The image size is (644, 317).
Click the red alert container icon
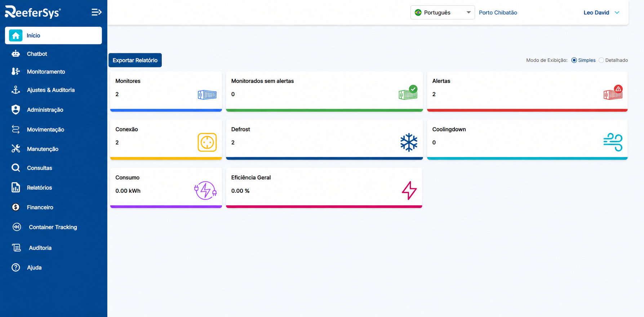[613, 93]
